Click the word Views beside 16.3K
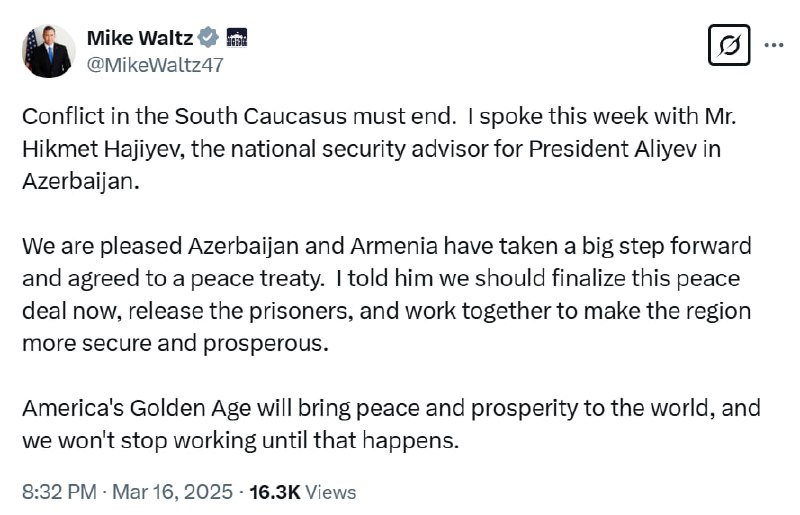 [331, 492]
